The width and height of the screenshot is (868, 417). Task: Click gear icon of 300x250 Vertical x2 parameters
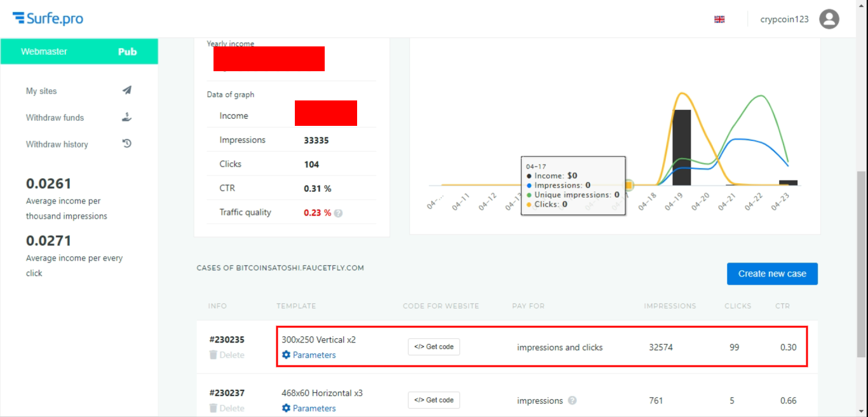[286, 355]
